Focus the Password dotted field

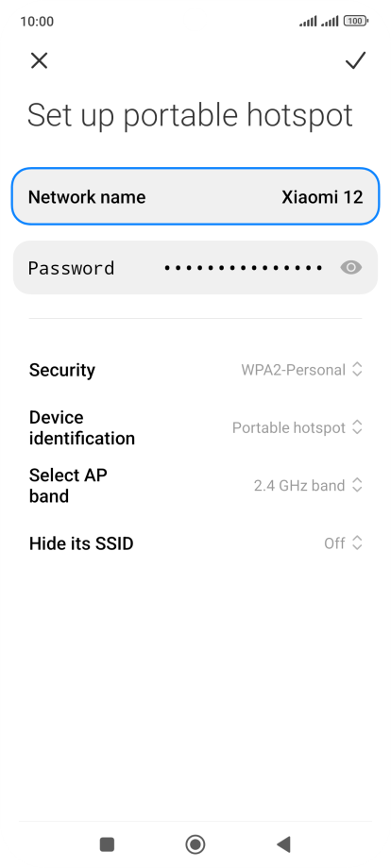coord(195,268)
